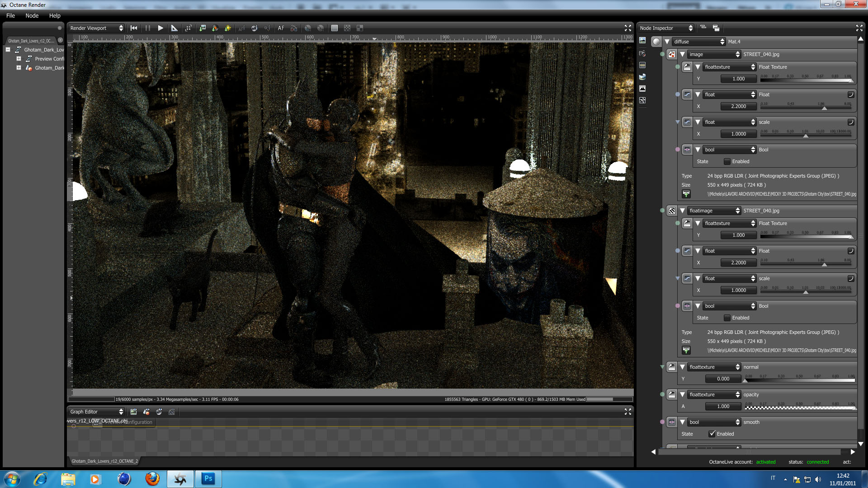
Task: Click the opacity slider track
Action: click(x=799, y=407)
